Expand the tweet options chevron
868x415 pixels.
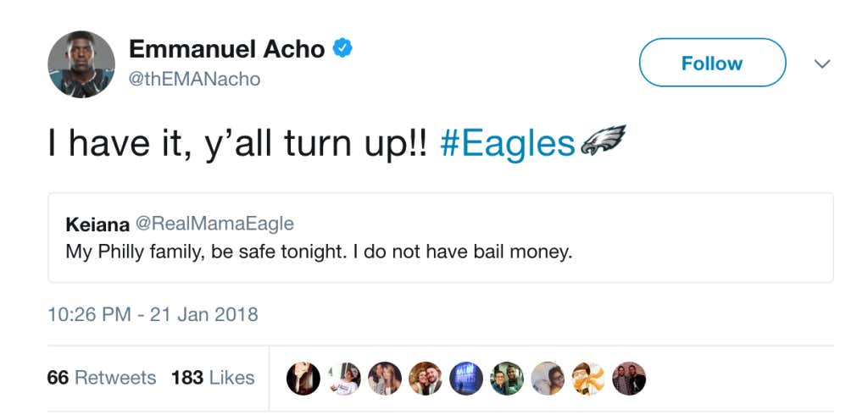(x=821, y=64)
